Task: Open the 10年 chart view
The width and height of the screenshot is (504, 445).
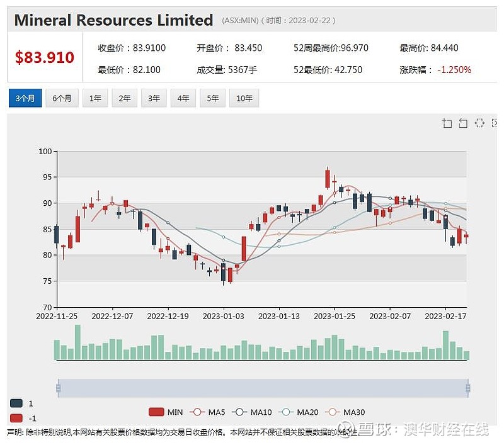Action: [244, 98]
